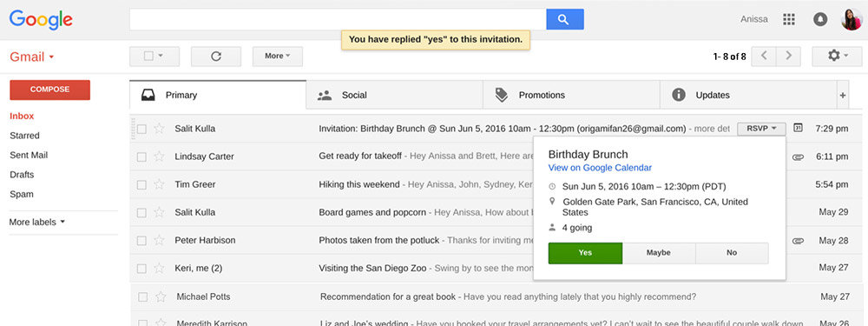Respond Yes to Birthday Brunch
Screen dimensions: 868x326
click(585, 253)
